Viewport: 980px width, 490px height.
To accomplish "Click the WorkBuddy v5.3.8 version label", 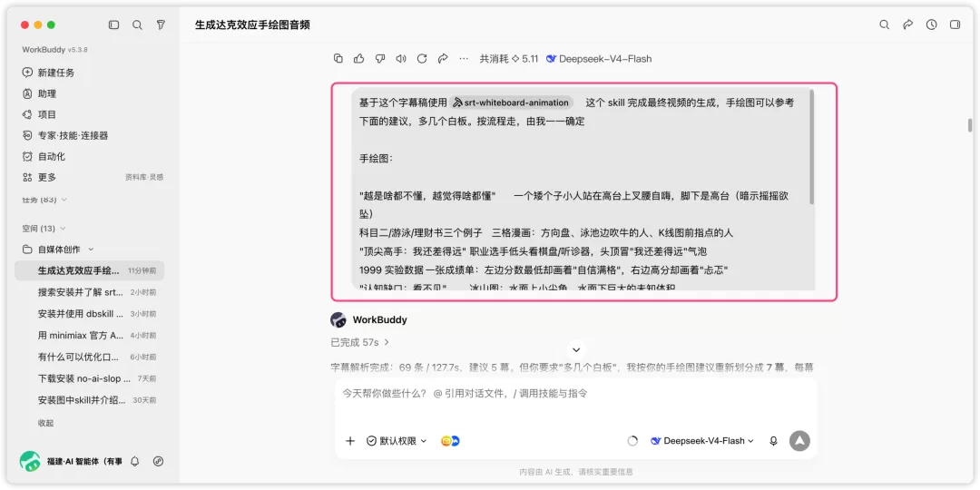I will [54, 49].
